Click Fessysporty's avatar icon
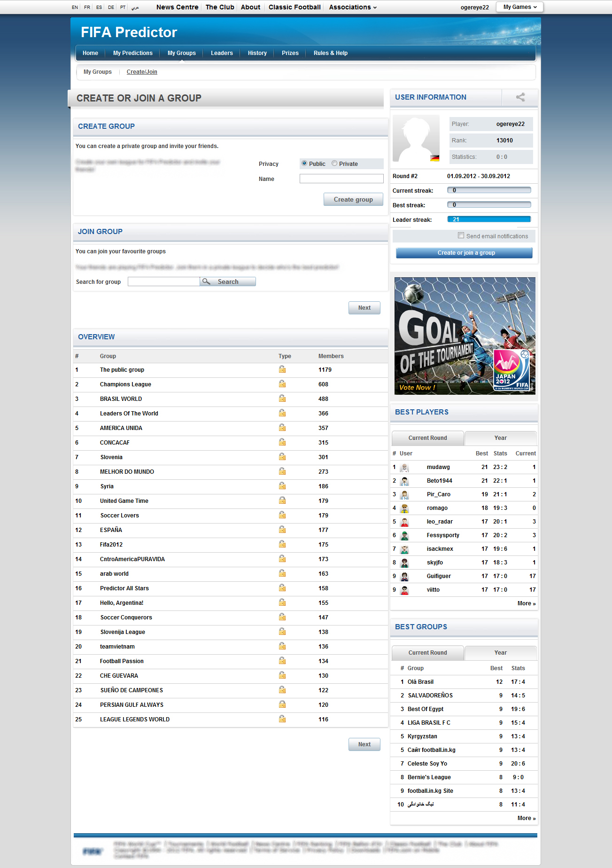Screen dimensions: 612x868 point(404,535)
